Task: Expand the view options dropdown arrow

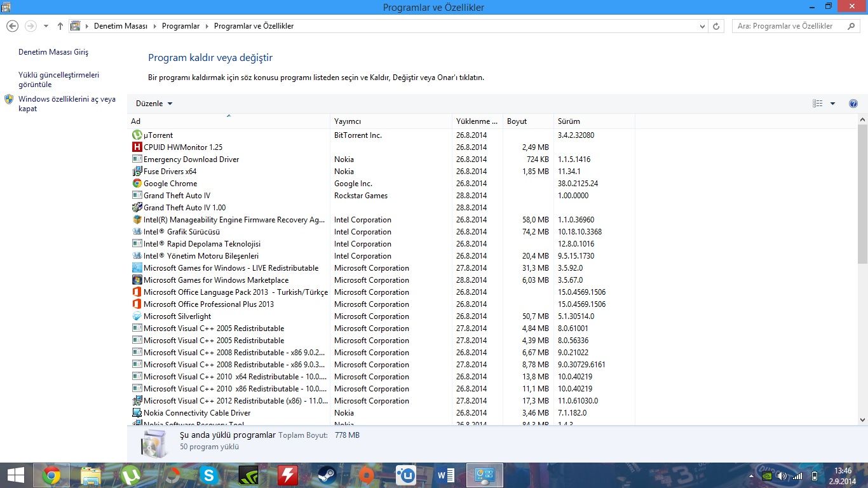Action: click(x=832, y=104)
